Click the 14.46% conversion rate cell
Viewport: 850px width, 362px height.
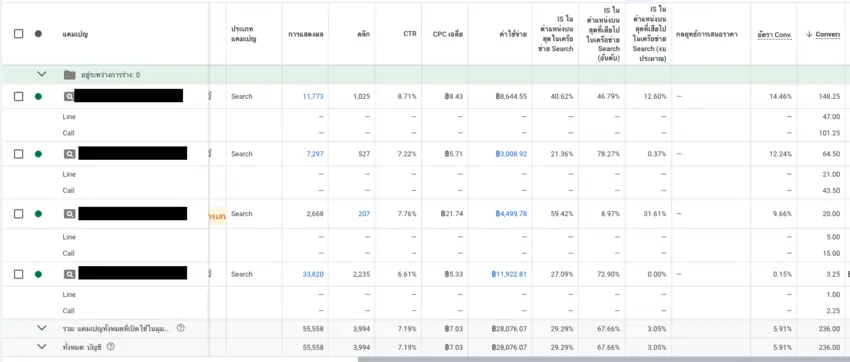pyautogui.click(x=781, y=96)
